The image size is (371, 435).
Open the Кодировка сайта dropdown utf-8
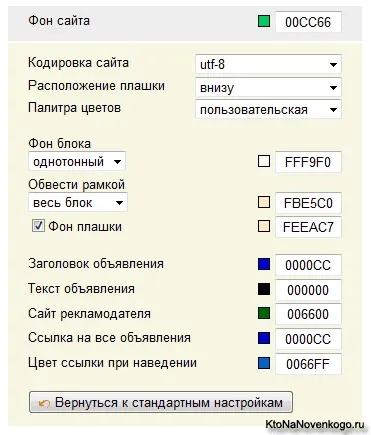click(268, 64)
